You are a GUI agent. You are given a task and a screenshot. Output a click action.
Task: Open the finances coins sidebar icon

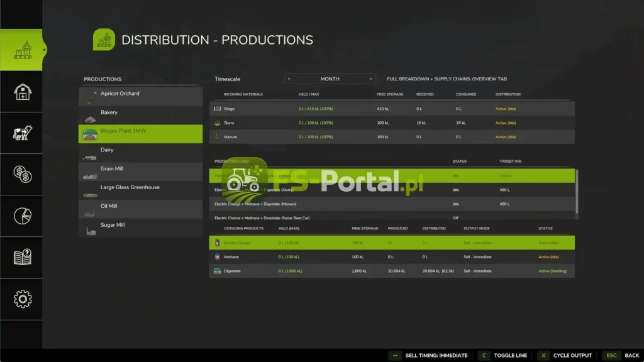(x=22, y=175)
